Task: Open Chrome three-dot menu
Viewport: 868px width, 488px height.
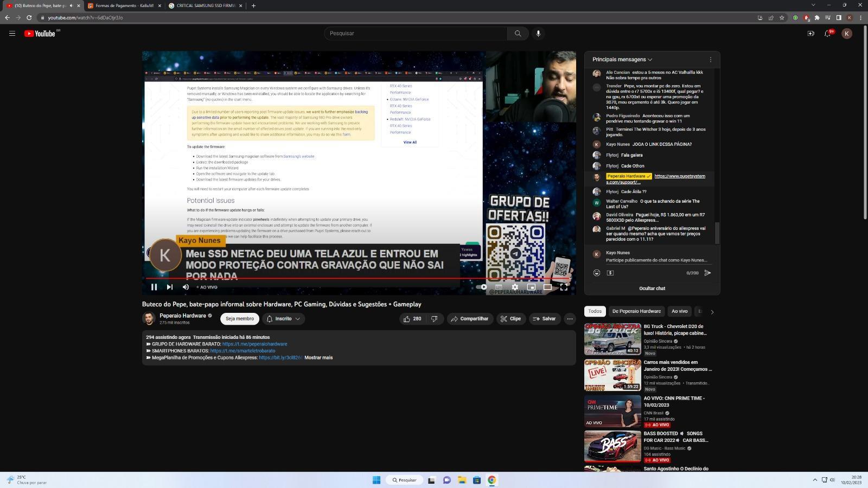Action: (860, 17)
